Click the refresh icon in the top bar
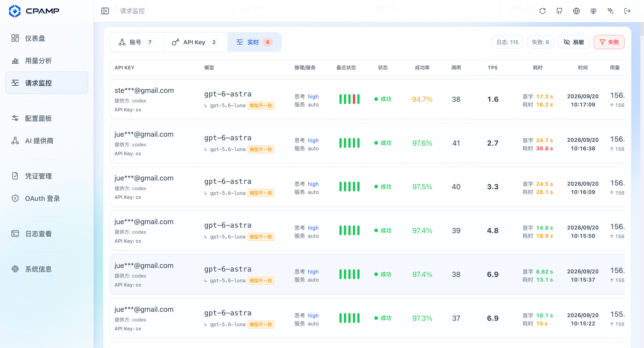 click(542, 11)
